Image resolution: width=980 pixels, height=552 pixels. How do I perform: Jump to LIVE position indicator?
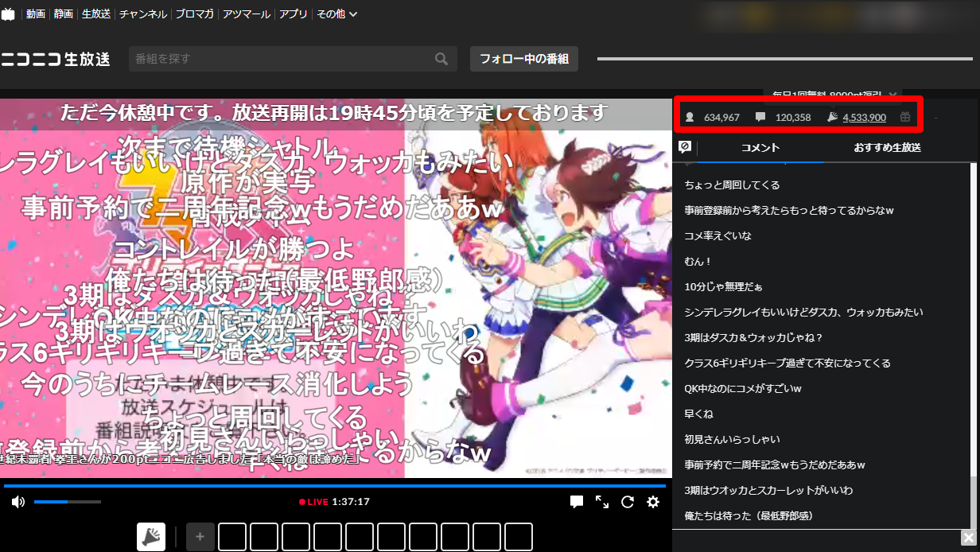[313, 502]
